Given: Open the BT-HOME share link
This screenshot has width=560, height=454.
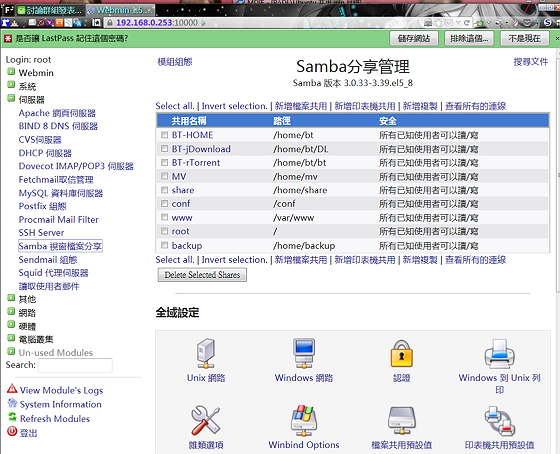Looking at the screenshot, I should point(192,135).
